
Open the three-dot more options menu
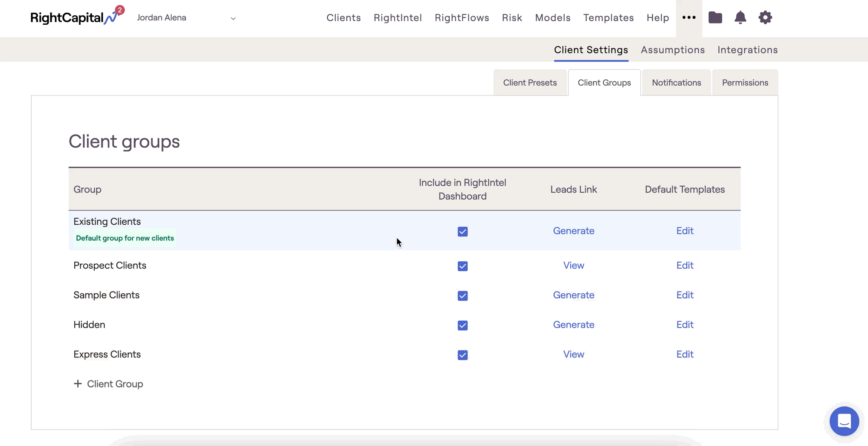pyautogui.click(x=689, y=18)
